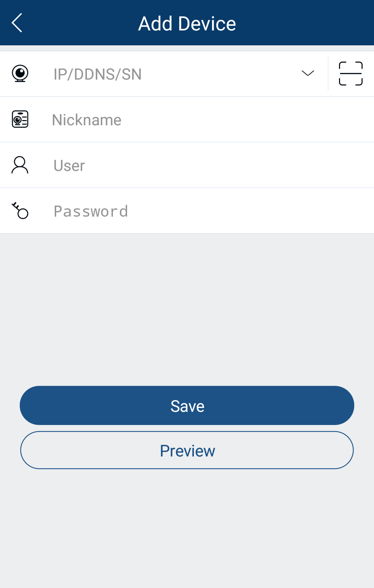Tap the Add Device title text
This screenshot has height=588, width=374.
[187, 24]
